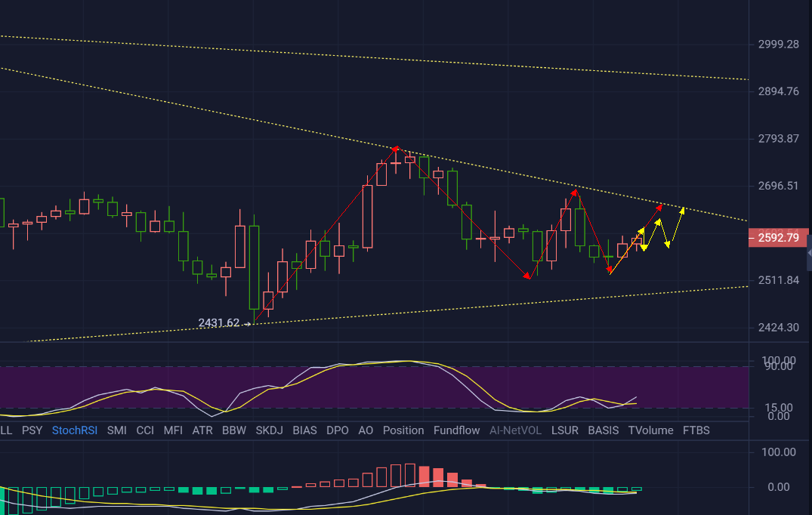Screen dimensions: 812x515
Task: Click the 2696.51 price axis label
Action: [x=778, y=186]
